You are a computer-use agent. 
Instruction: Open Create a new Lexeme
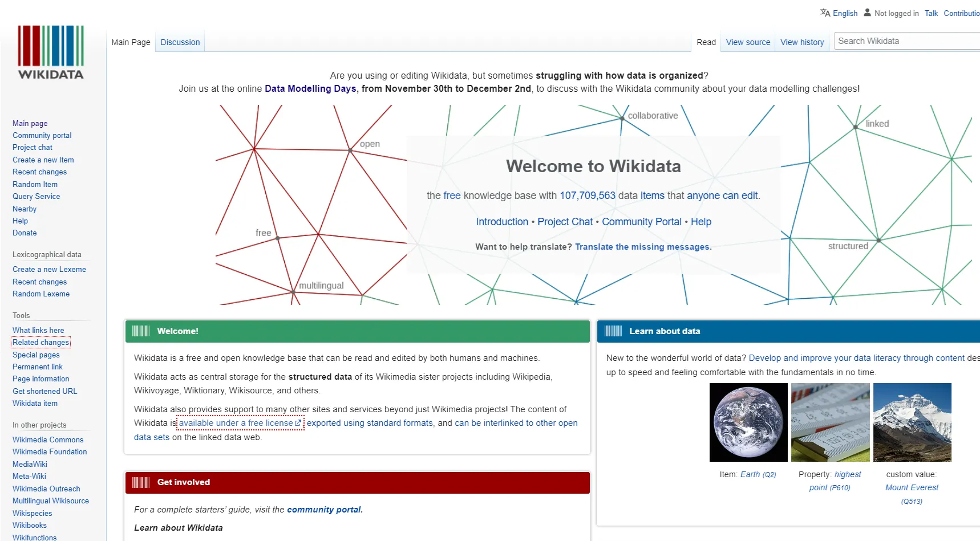pos(49,269)
